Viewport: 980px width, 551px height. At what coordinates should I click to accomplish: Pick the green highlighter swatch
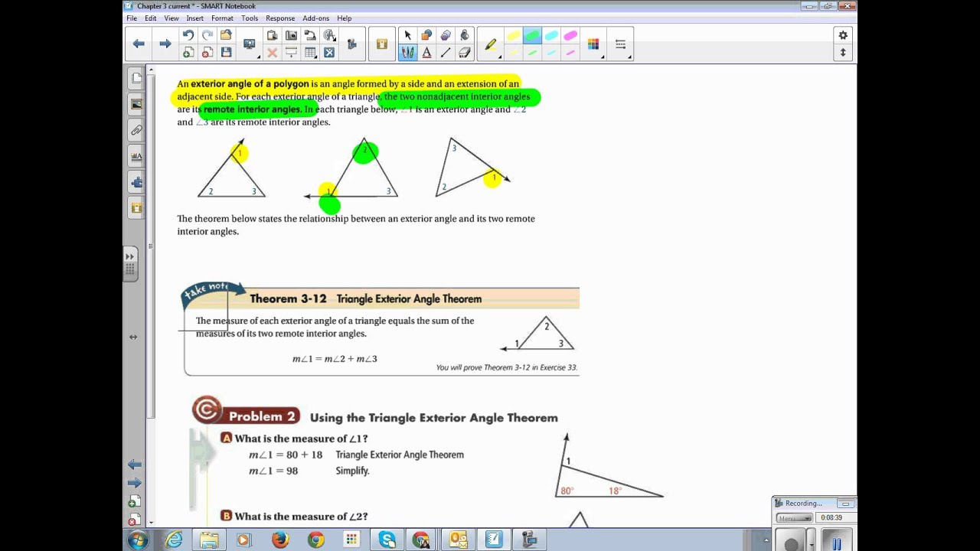pos(532,35)
